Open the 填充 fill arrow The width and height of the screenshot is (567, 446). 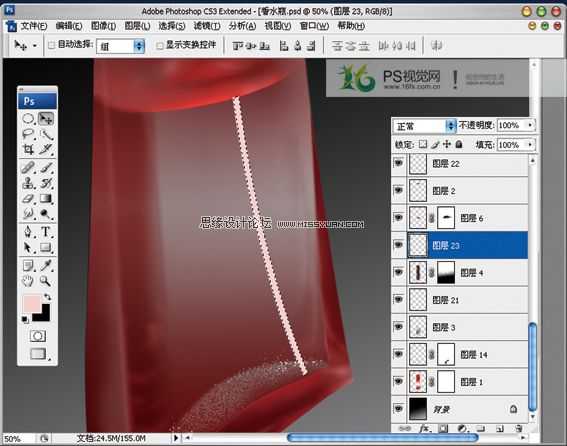click(x=530, y=145)
